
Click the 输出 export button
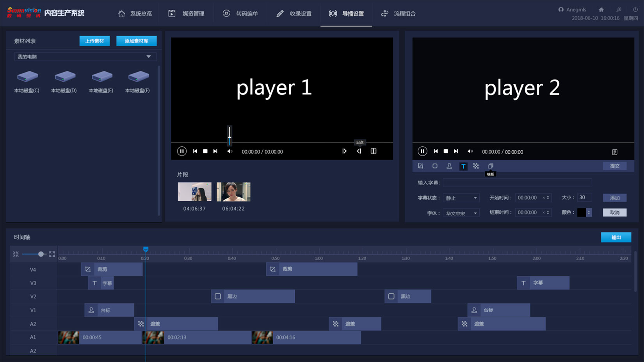616,237
